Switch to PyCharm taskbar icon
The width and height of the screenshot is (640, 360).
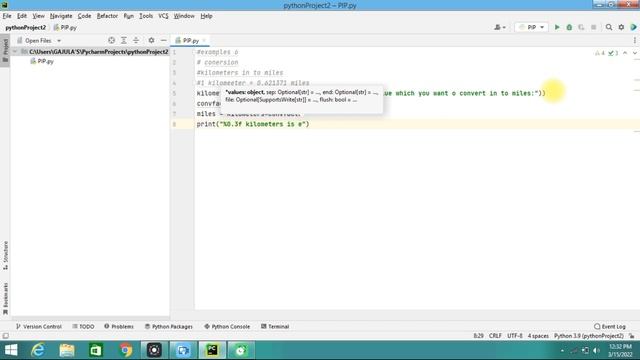point(212,350)
